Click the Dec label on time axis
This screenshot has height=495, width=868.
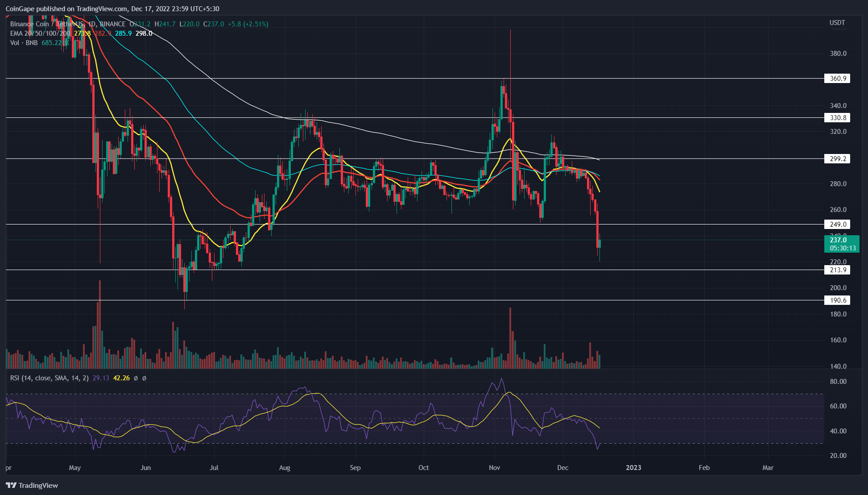point(563,468)
